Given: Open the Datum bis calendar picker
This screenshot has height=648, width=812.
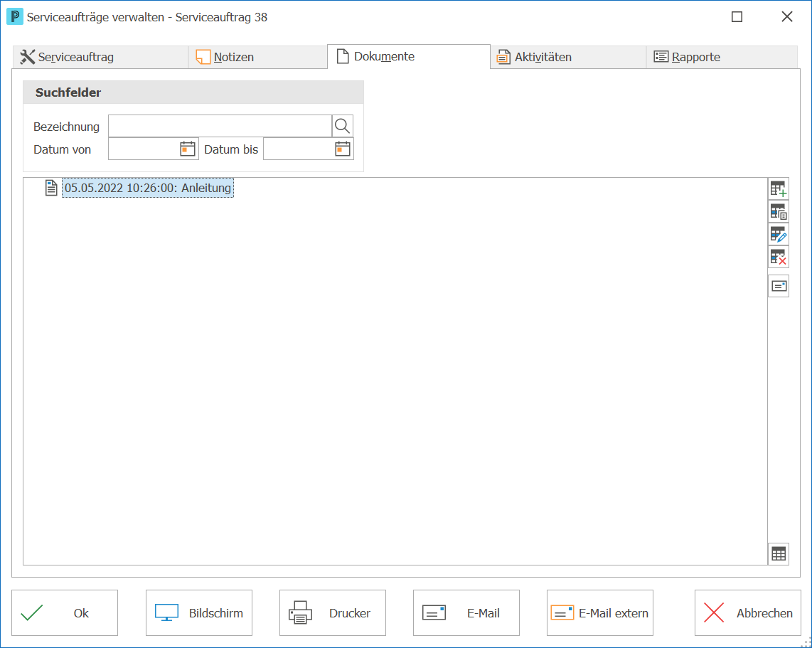Looking at the screenshot, I should [342, 149].
